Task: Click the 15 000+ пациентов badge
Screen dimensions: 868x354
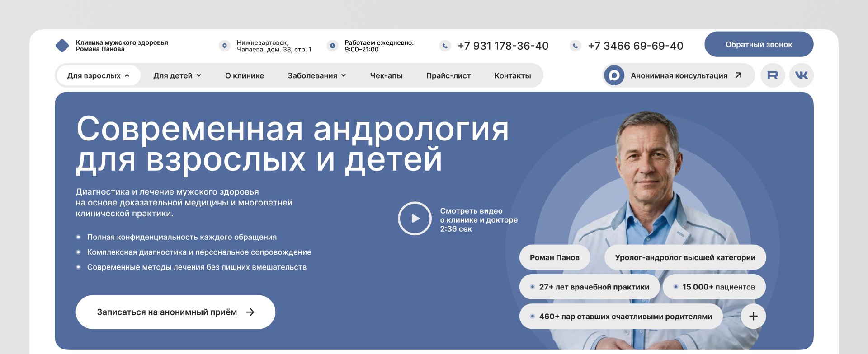Action: [714, 287]
